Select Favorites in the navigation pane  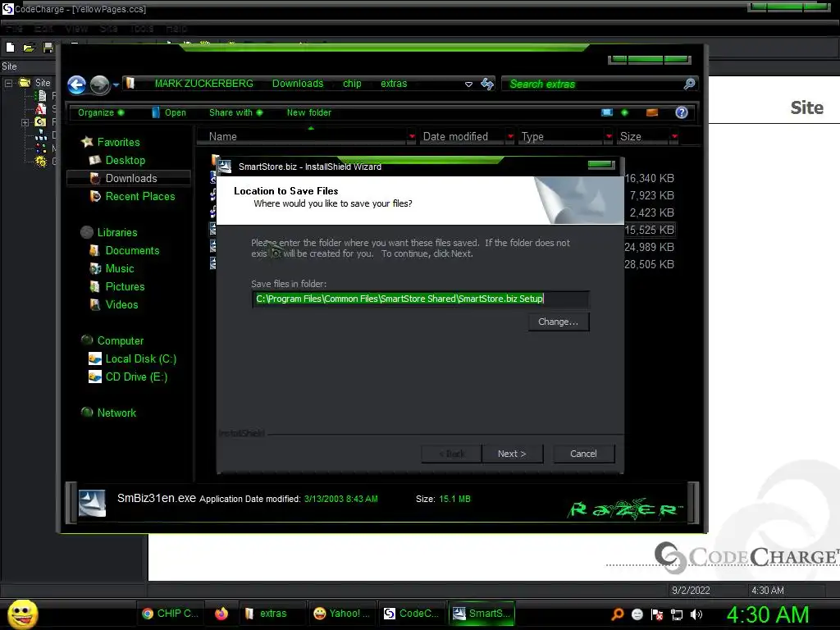[x=118, y=143]
